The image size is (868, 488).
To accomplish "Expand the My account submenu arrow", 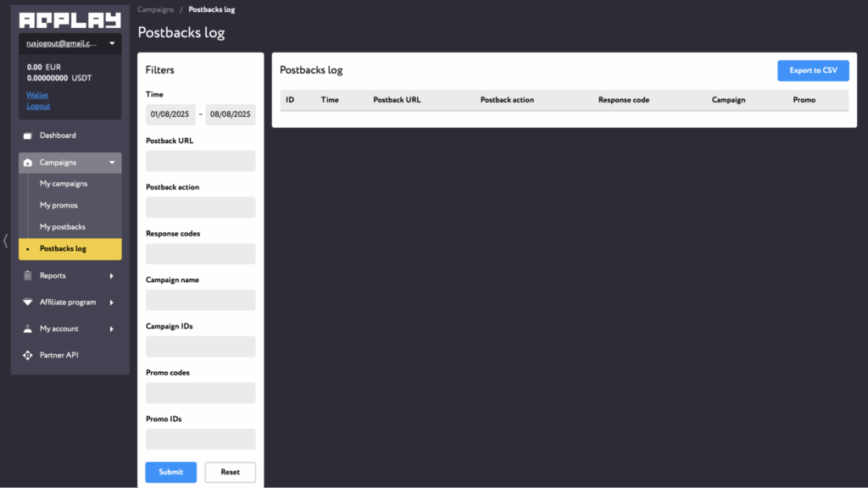I will 112,329.
